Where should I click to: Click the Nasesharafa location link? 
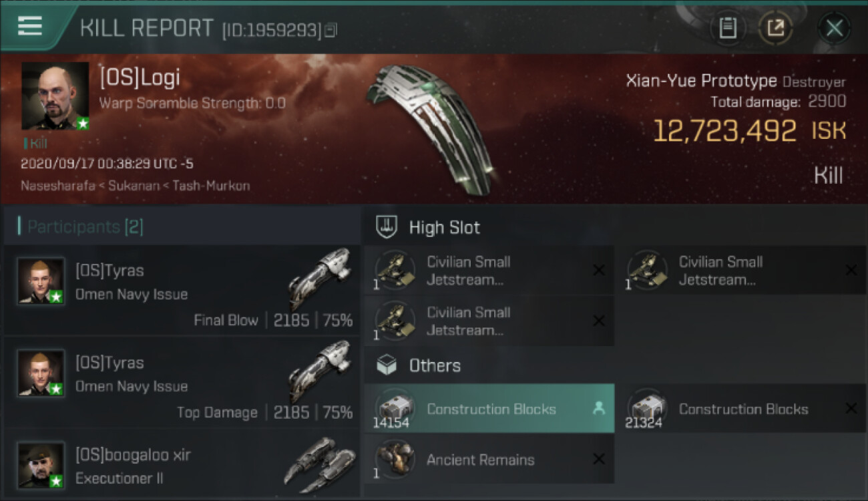[58, 186]
